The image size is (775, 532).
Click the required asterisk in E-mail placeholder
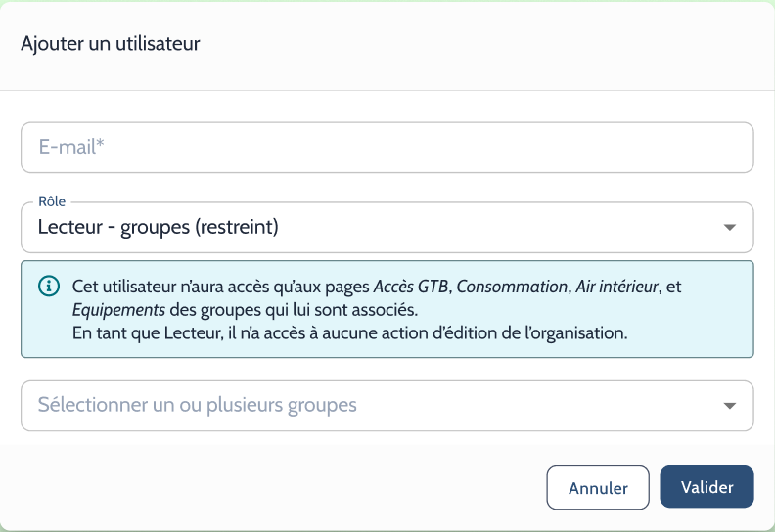[x=101, y=143]
